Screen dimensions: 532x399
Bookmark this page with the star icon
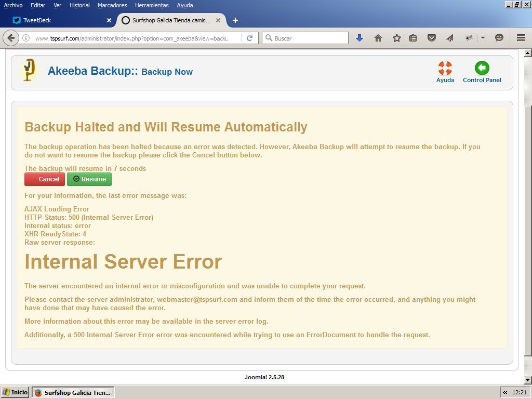(396, 38)
